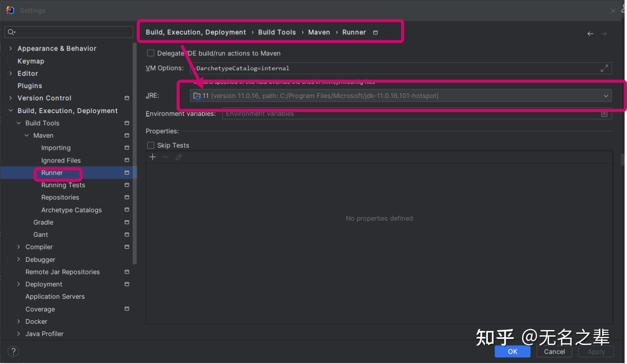The height and width of the screenshot is (364, 627).
Task: Click project-scope icon beside Repositories
Action: [127, 198]
